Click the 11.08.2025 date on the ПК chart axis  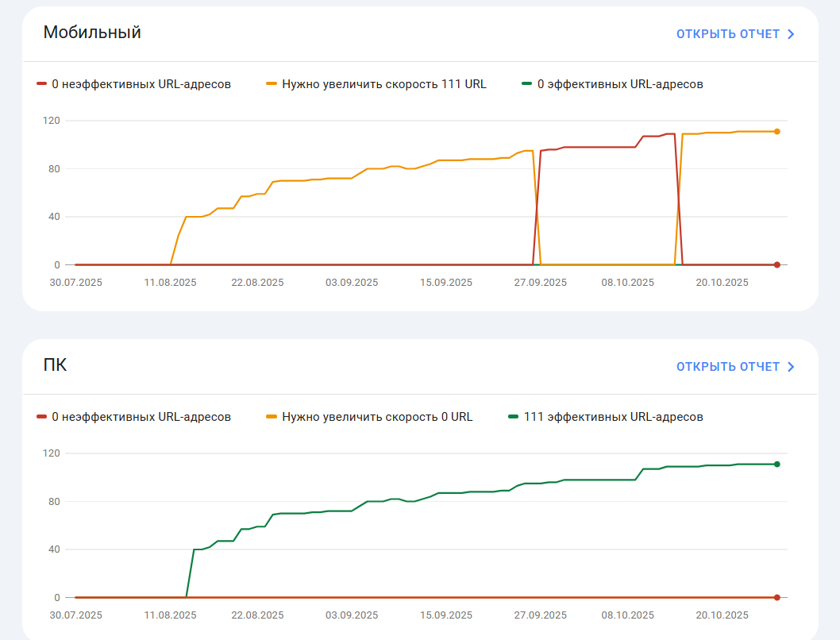click(171, 615)
